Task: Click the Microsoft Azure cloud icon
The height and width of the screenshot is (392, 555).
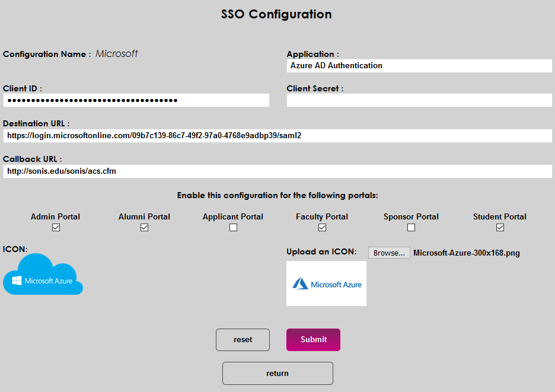Action: click(43, 275)
